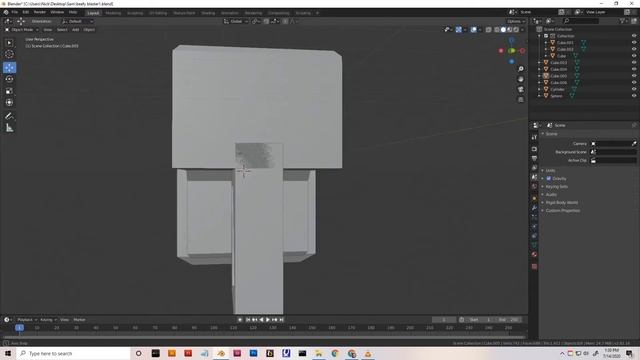Play the animation in the timeline
640x360 pixels.
(268, 320)
